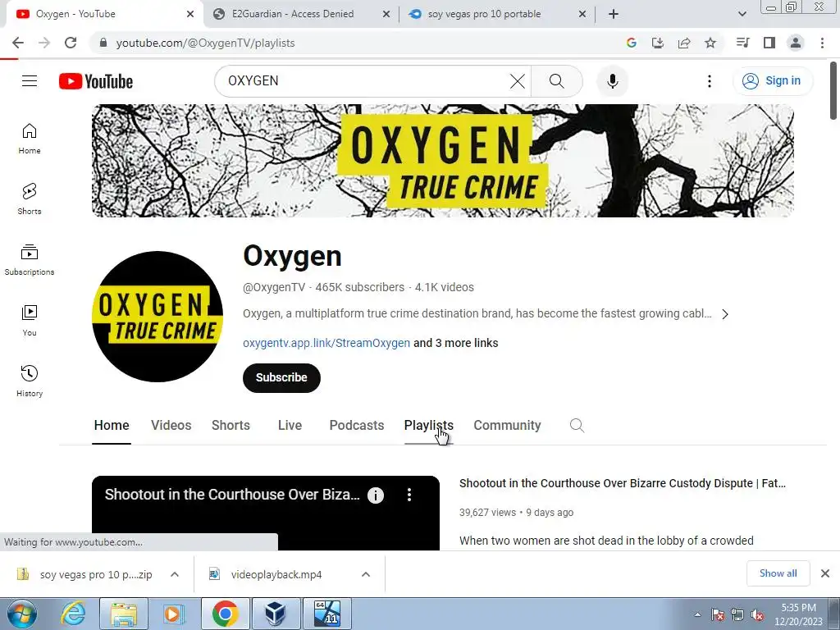Open tab search dropdown arrow
Viewport: 840px width, 630px height.
coord(742,14)
